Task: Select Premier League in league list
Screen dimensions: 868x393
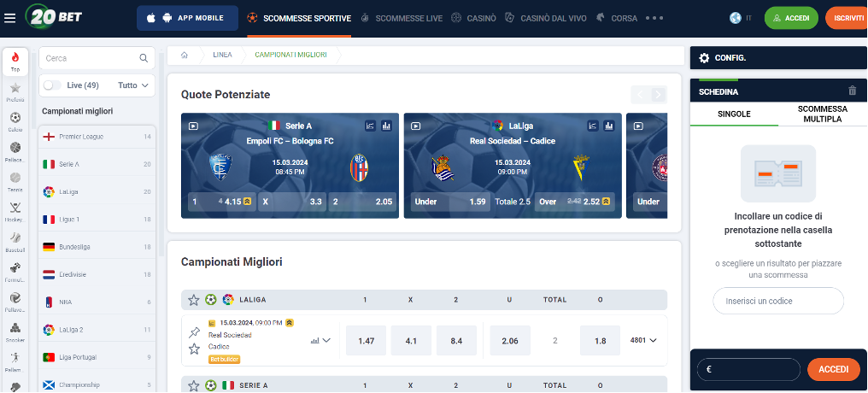Action: pos(97,137)
